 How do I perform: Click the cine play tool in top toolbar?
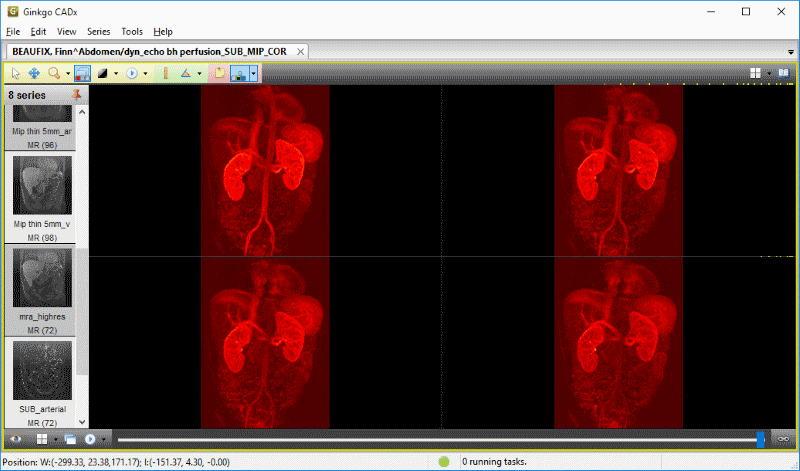click(132, 73)
